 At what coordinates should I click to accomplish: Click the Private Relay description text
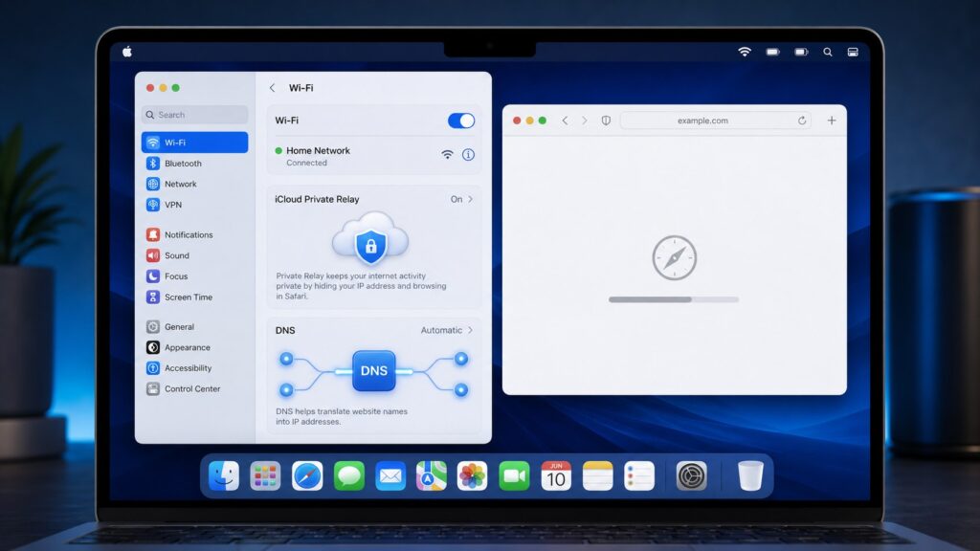[x=361, y=286]
